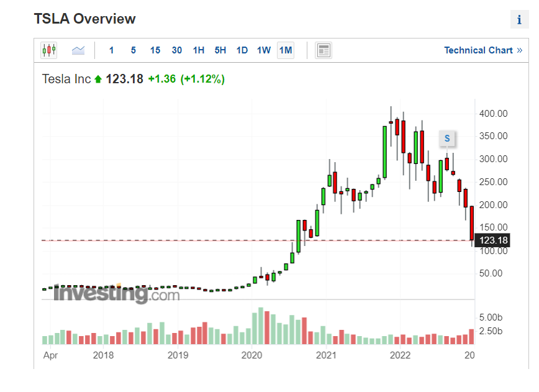Screen dimensions: 539x392
Task: Switch to candlestick chart type
Action: click(48, 50)
